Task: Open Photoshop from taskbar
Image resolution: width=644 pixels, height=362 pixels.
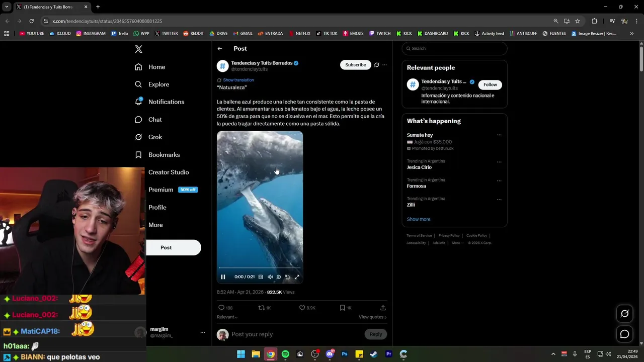Action: pyautogui.click(x=344, y=354)
